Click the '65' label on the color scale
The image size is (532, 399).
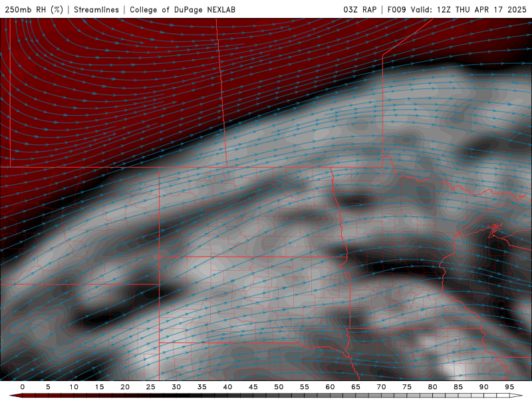pos(356,387)
